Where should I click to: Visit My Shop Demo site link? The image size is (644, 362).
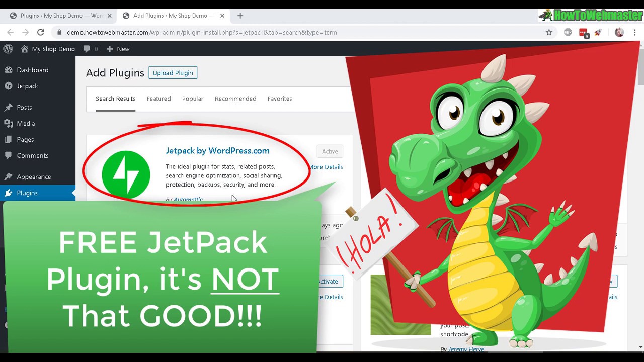(x=48, y=49)
